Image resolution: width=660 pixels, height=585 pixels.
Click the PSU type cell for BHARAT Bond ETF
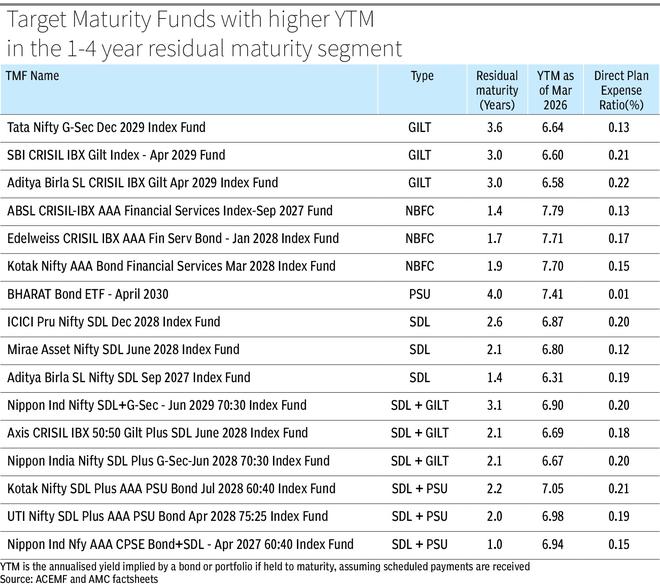(x=421, y=294)
